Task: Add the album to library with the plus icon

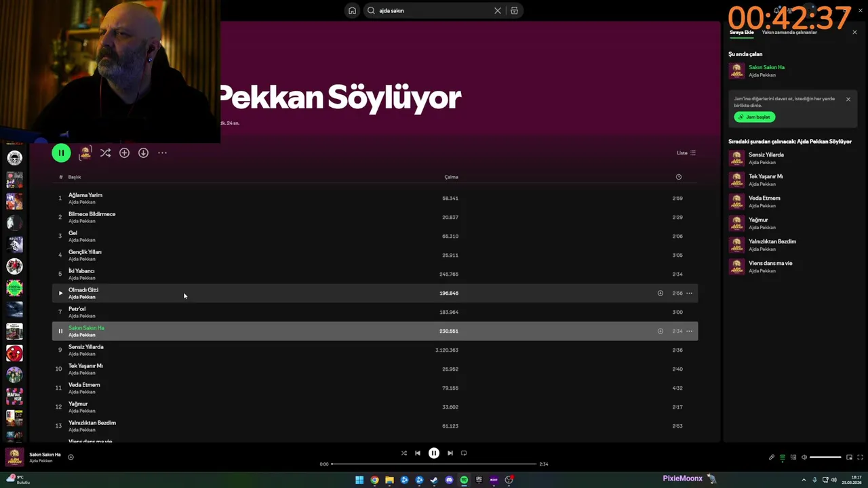Action: click(x=124, y=153)
